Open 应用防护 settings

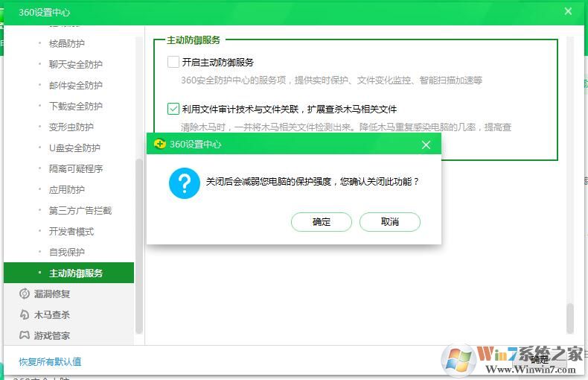point(67,189)
